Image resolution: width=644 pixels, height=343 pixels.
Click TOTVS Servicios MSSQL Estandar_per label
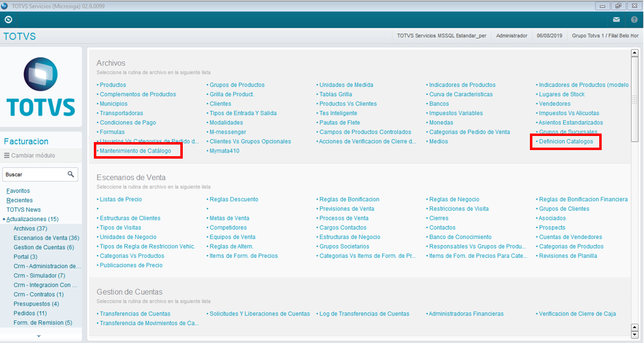[x=442, y=36]
